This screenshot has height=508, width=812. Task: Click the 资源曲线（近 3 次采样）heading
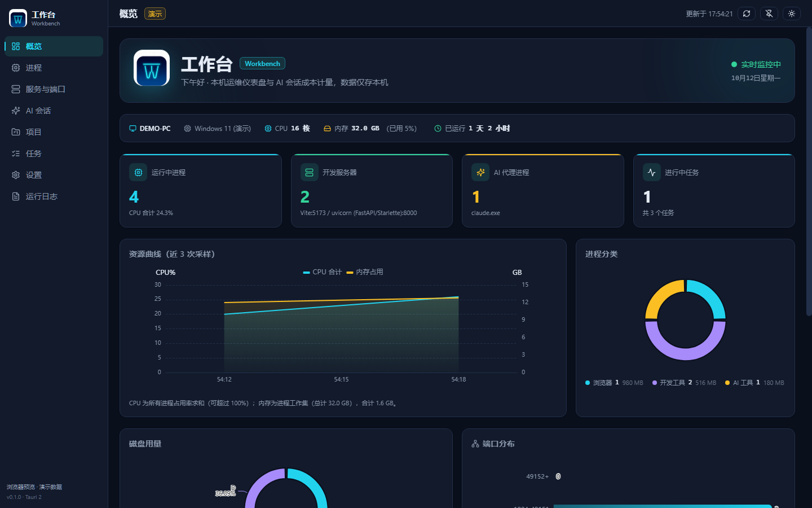coord(172,254)
